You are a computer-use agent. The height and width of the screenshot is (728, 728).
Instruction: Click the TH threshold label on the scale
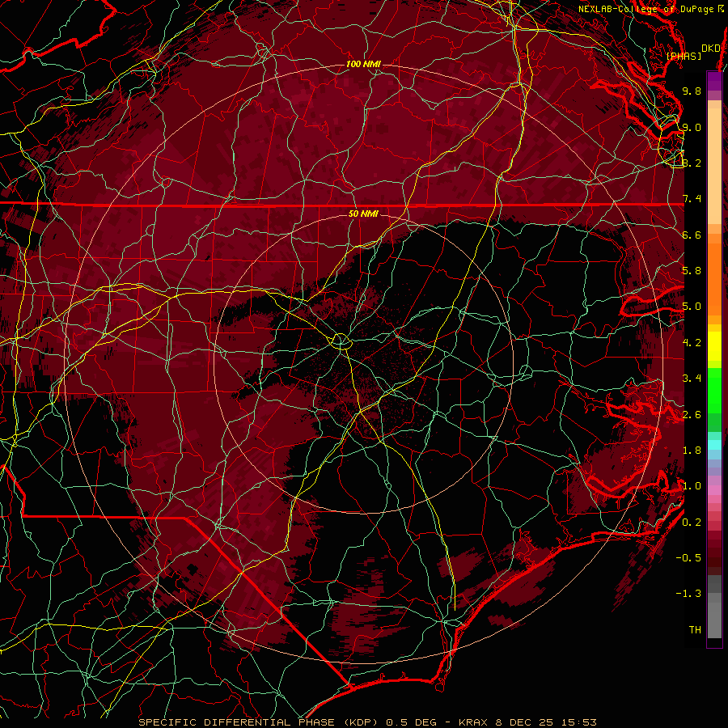click(x=695, y=630)
